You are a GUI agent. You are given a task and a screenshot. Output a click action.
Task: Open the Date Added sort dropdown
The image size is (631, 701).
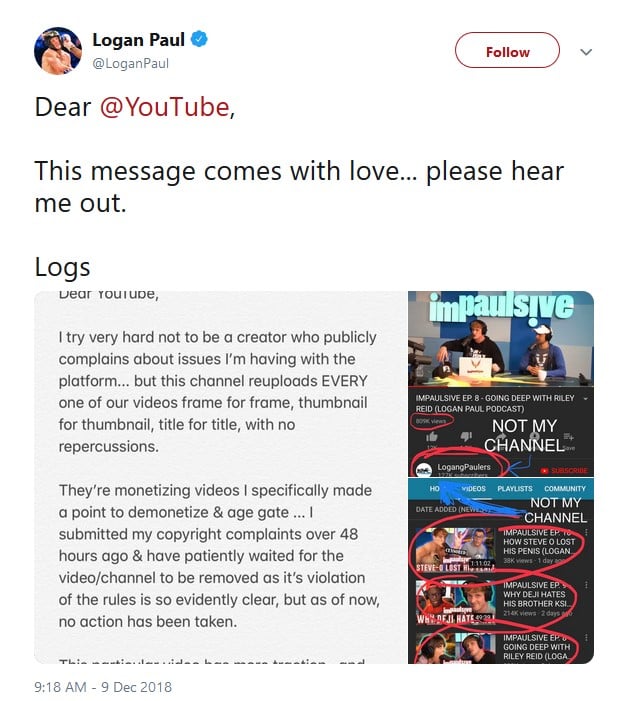451,509
